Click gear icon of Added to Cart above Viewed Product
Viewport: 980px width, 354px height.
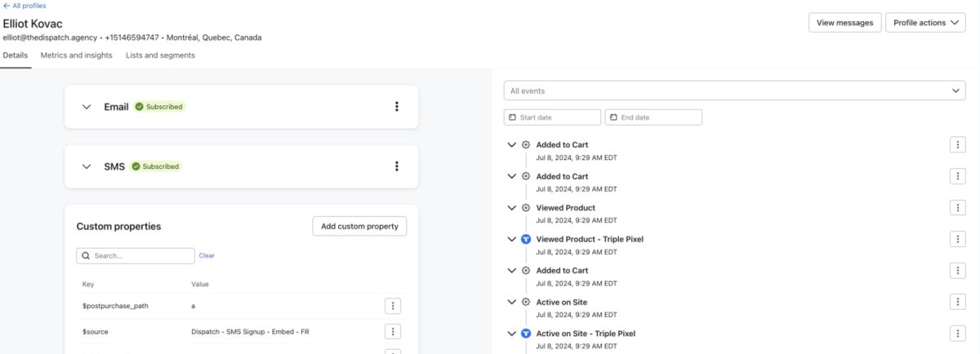click(526, 176)
